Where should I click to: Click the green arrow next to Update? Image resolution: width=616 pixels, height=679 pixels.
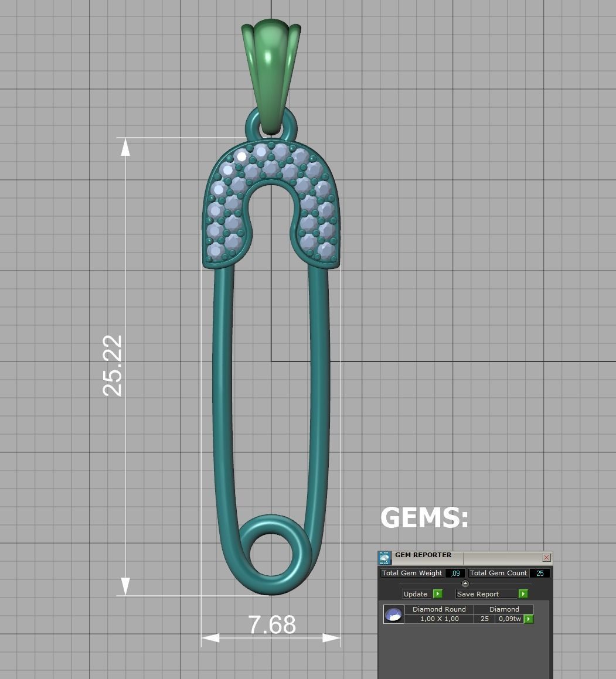coord(437,593)
